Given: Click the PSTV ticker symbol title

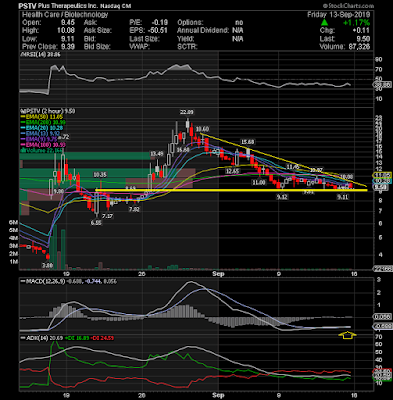Looking at the screenshot, I should click(25, 6).
